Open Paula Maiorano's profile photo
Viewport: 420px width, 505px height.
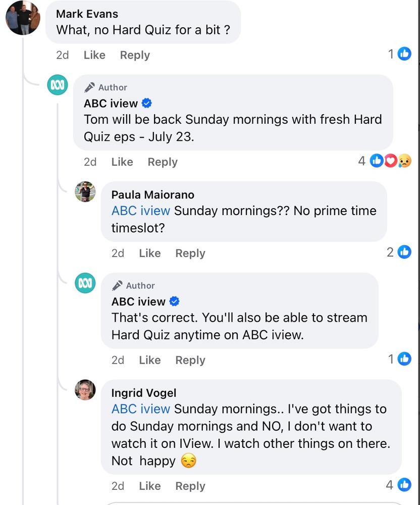[x=85, y=191]
